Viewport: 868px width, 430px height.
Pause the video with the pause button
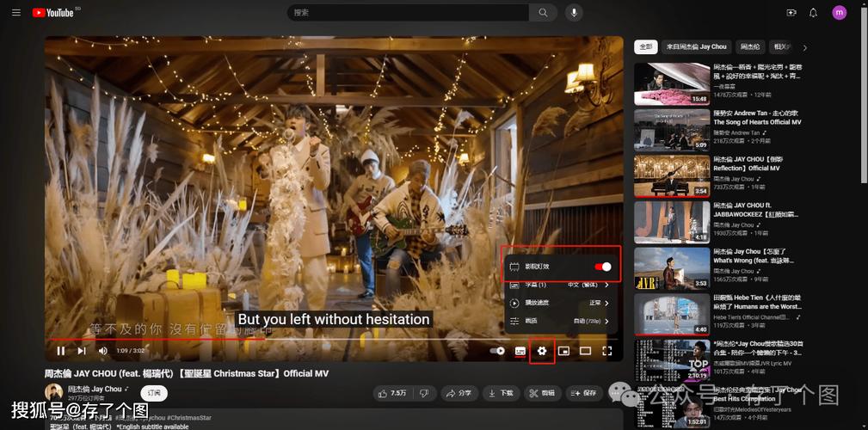[61, 351]
